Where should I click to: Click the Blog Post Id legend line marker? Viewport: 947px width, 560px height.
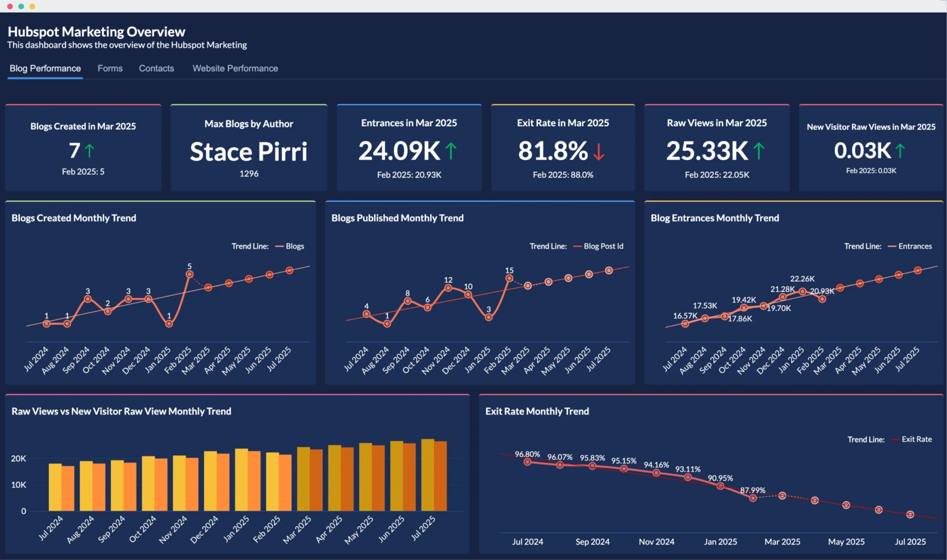pos(577,246)
